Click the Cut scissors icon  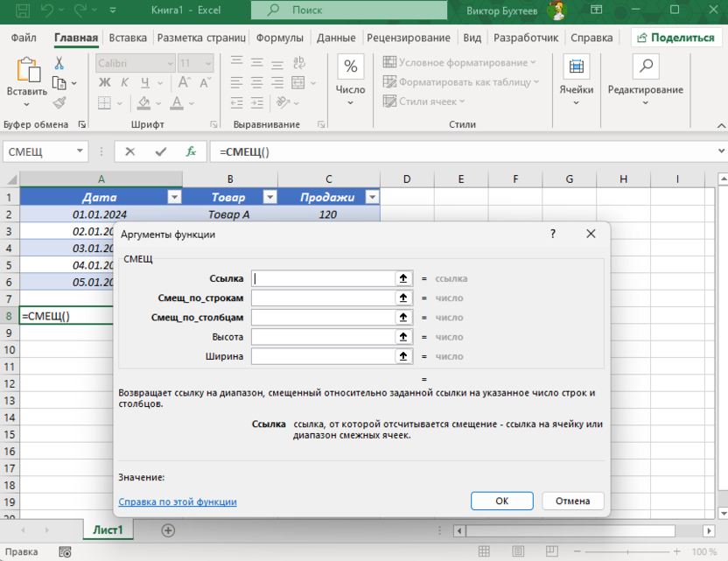tap(59, 63)
